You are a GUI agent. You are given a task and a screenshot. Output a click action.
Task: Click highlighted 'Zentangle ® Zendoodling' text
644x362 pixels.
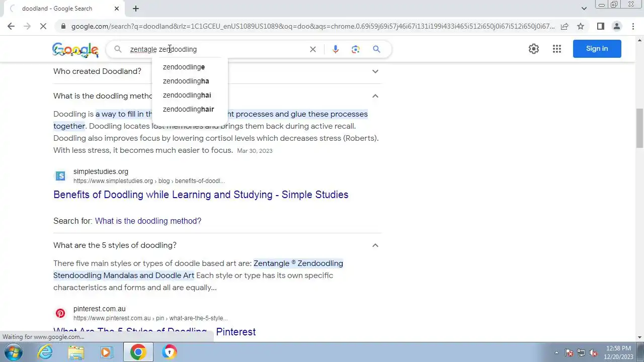click(x=298, y=263)
